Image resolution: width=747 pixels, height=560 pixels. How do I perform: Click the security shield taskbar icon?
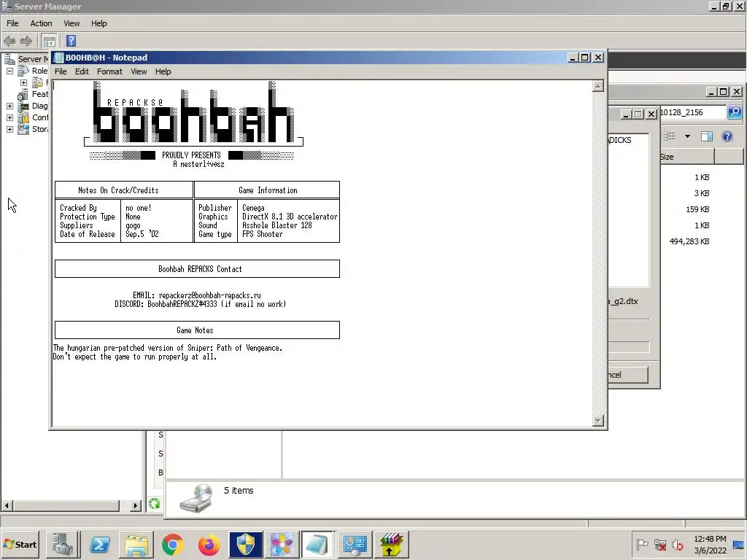(x=246, y=544)
